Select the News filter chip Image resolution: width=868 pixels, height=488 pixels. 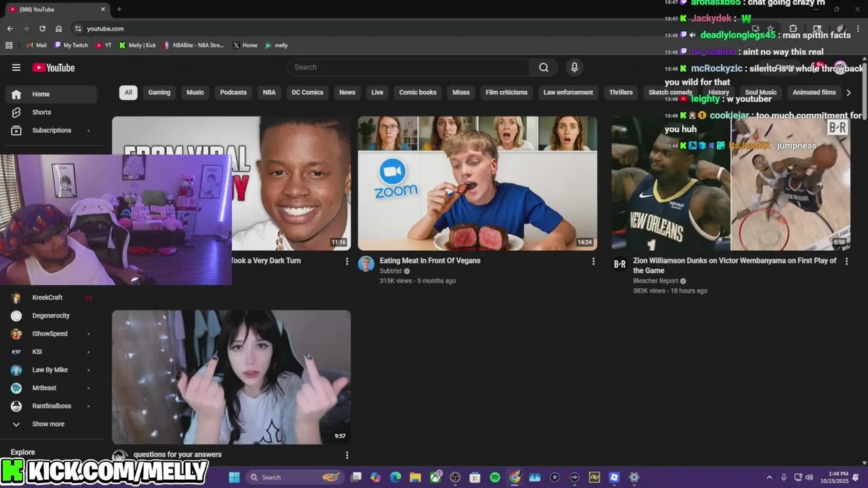pos(347,92)
